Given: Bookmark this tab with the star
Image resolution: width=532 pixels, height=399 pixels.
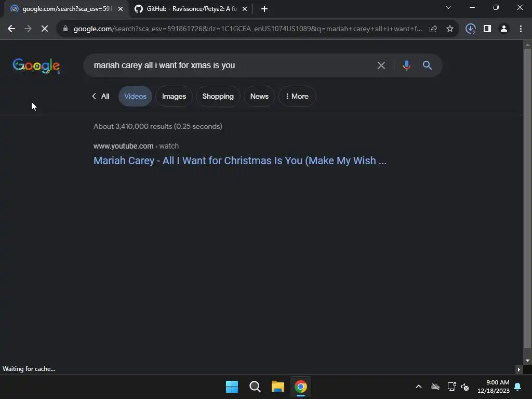Looking at the screenshot, I should point(450,29).
